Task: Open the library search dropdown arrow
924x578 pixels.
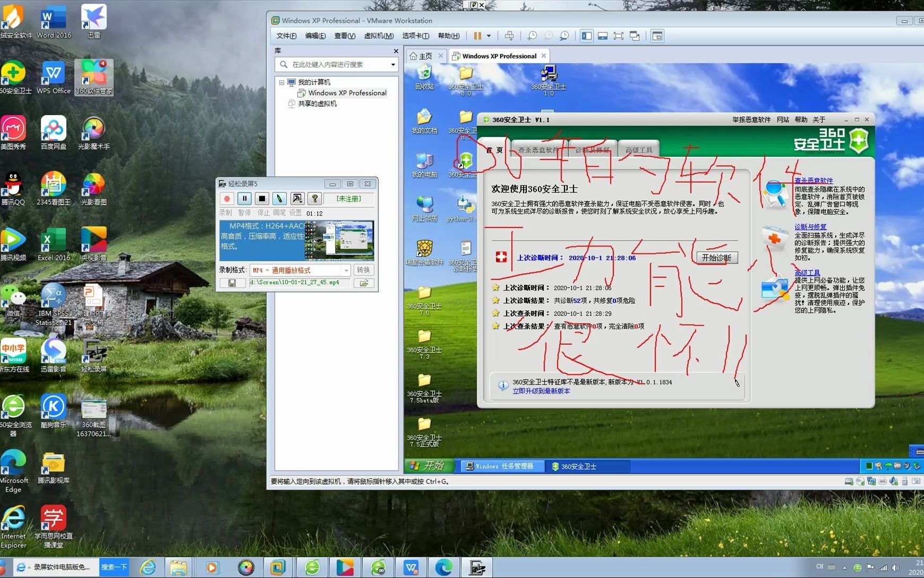Action: coord(393,65)
